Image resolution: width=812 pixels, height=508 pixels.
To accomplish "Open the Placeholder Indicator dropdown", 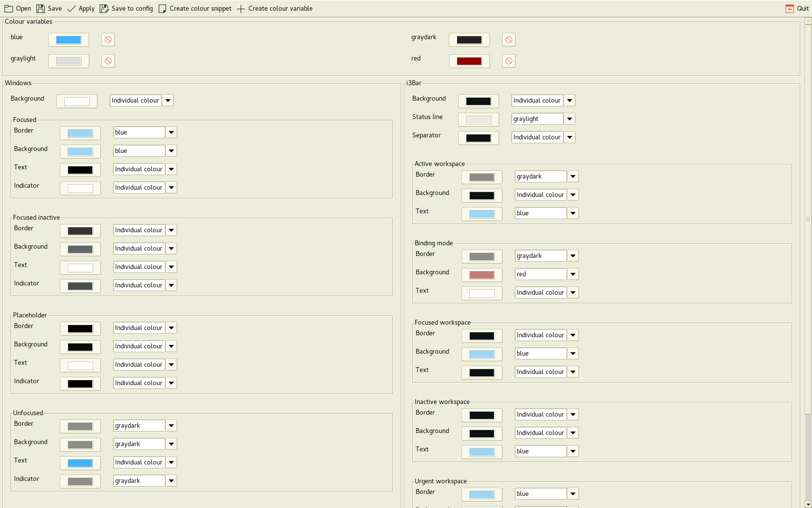I will [x=171, y=383].
